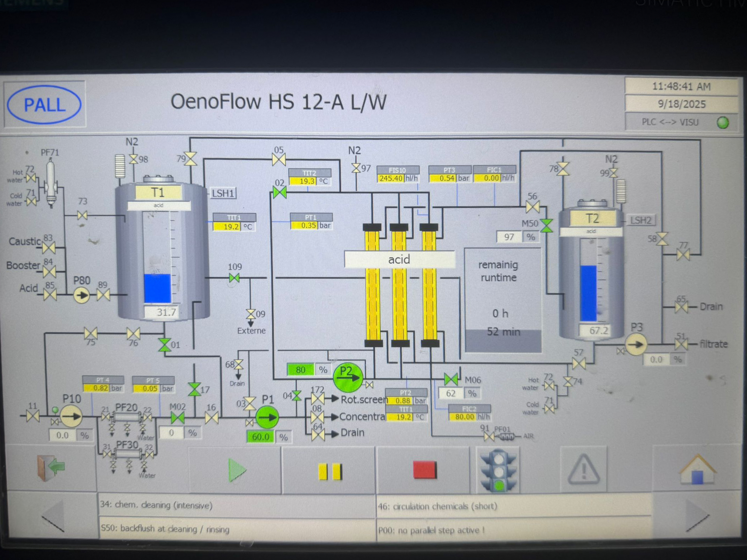Toggle valve 109 on T1 line

[x=234, y=278]
